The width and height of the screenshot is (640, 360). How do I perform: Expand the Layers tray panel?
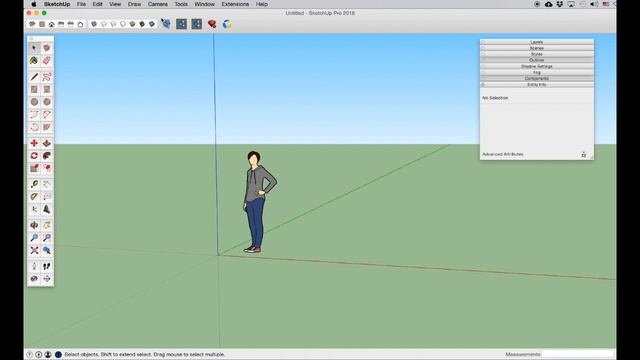pos(537,42)
